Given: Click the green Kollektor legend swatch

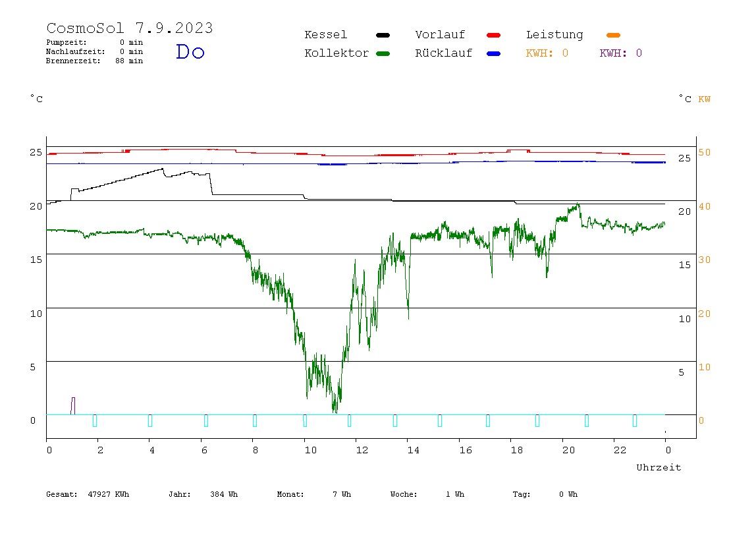Looking at the screenshot, I should click(x=383, y=53).
